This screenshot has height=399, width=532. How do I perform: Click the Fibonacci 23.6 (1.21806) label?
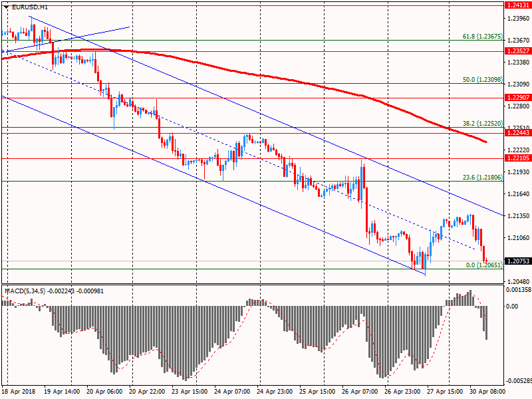tap(483, 177)
